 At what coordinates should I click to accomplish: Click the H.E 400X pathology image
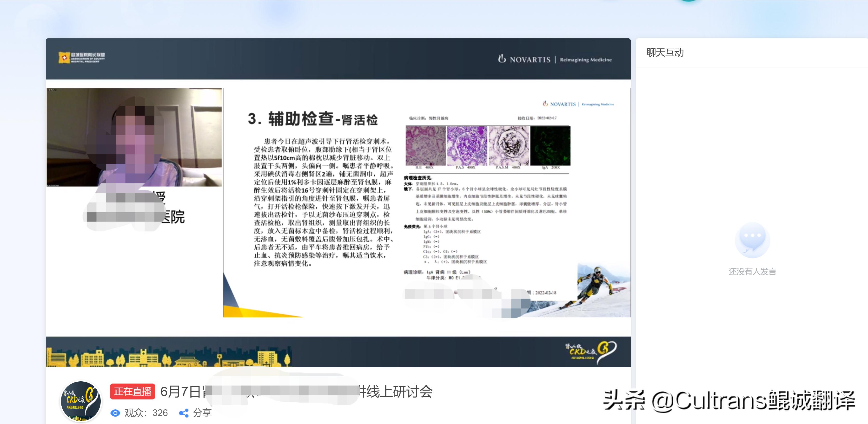[426, 146]
